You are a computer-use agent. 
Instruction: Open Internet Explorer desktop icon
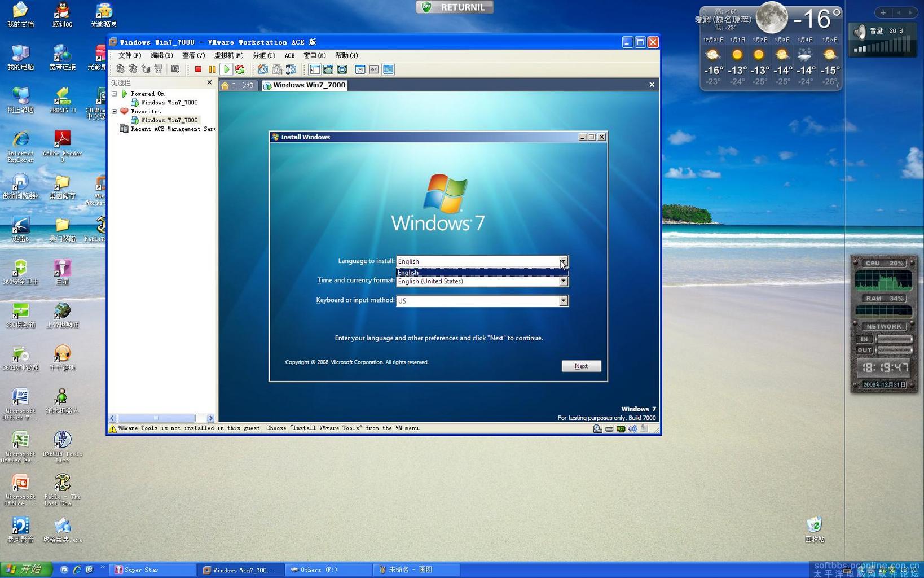click(x=20, y=147)
